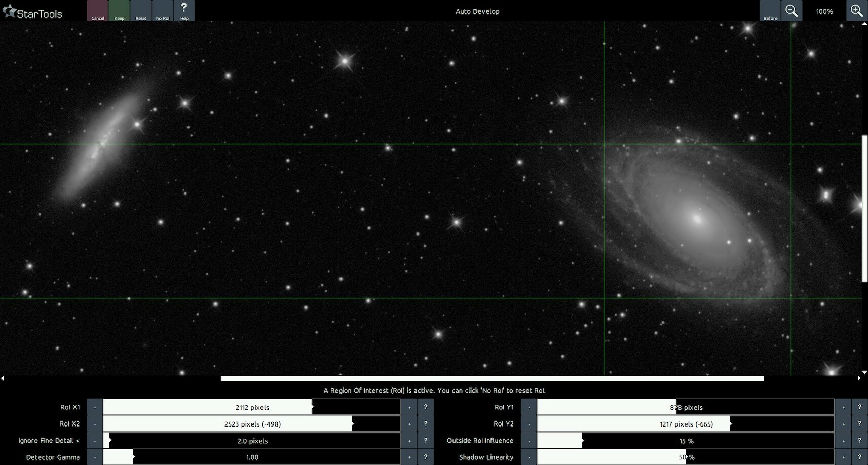Decrease RoI X1 with minus button
The image size is (868, 465).
pos(95,407)
